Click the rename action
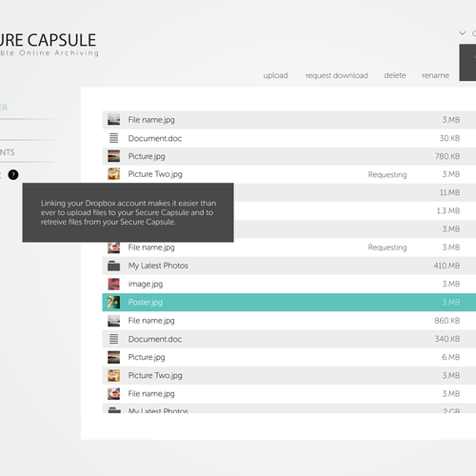The image size is (476, 476). tap(435, 75)
